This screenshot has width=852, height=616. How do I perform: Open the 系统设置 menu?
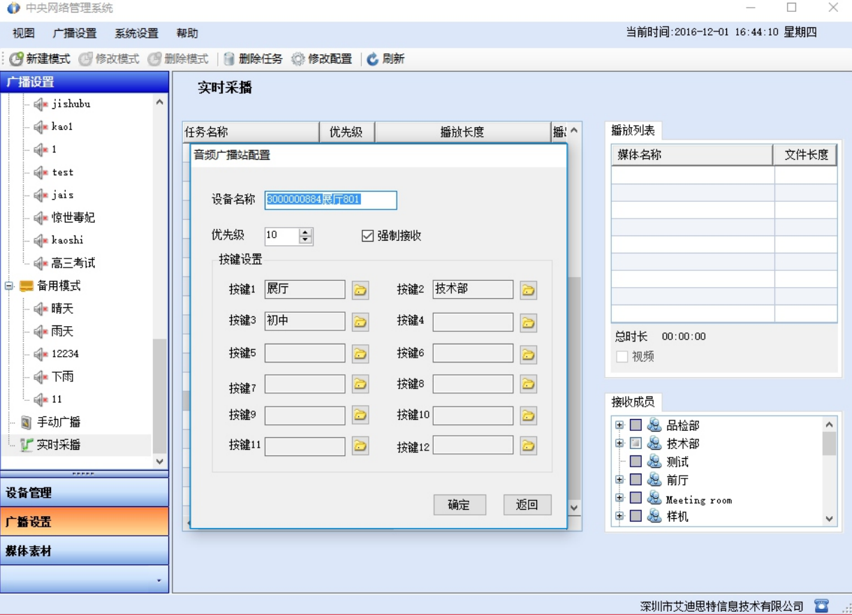pos(137,34)
